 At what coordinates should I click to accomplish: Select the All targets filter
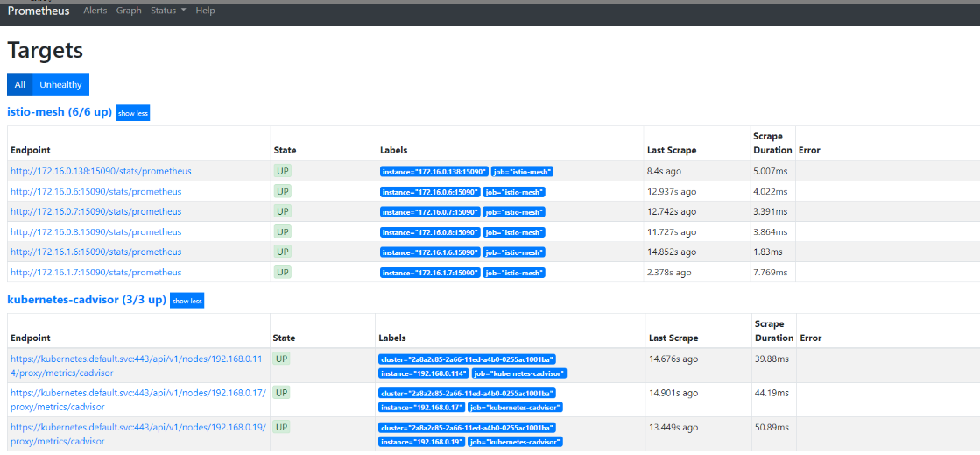pyautogui.click(x=20, y=84)
